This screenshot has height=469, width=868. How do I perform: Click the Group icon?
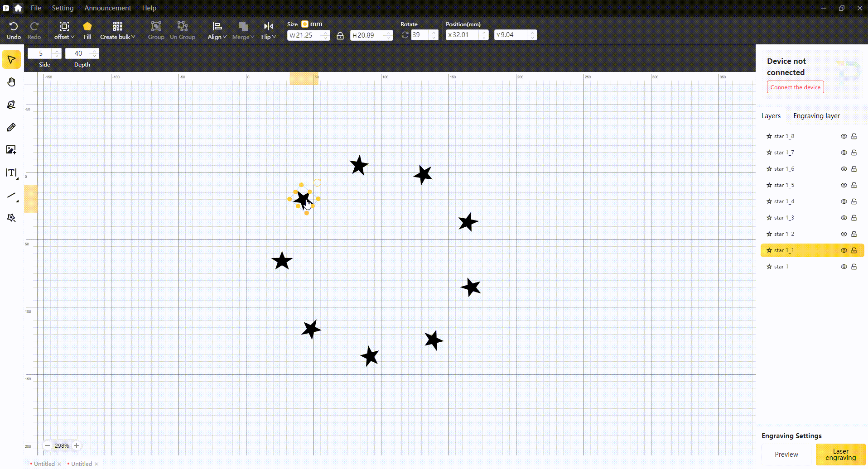click(x=156, y=26)
